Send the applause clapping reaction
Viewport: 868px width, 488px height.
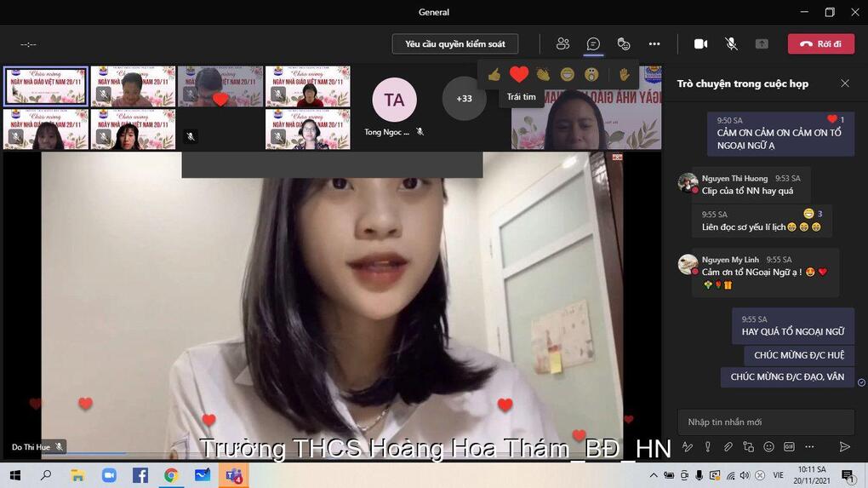pyautogui.click(x=543, y=74)
